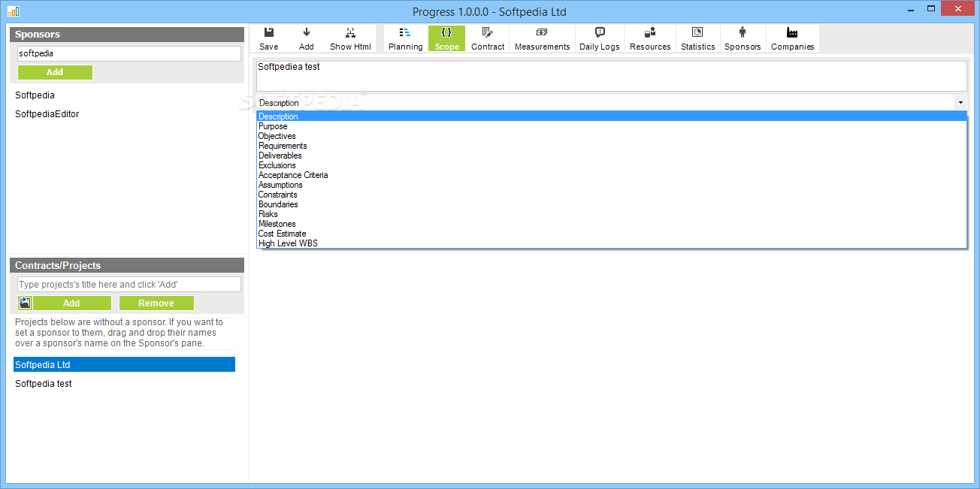Open the Companies section
This screenshot has width=980, height=489.
(x=792, y=39)
